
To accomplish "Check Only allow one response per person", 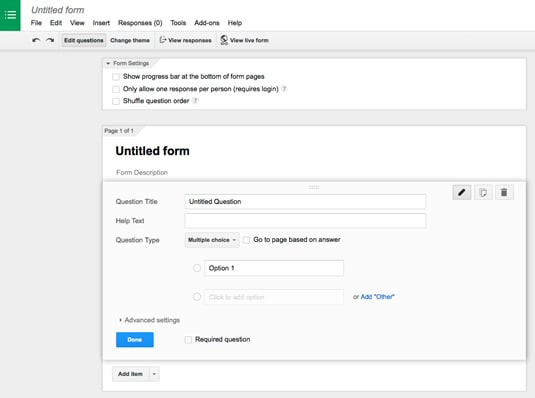I will point(116,89).
